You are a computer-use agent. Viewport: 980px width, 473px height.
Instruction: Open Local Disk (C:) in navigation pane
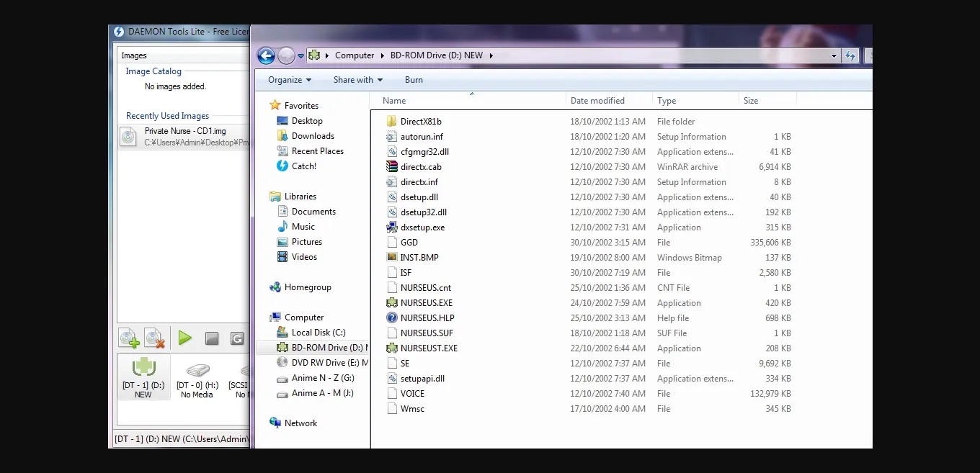(318, 333)
